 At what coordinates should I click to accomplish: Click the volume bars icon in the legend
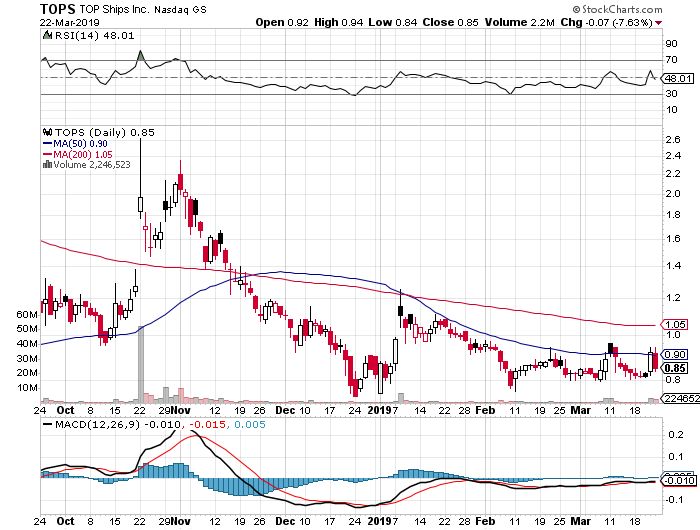tap(47, 164)
